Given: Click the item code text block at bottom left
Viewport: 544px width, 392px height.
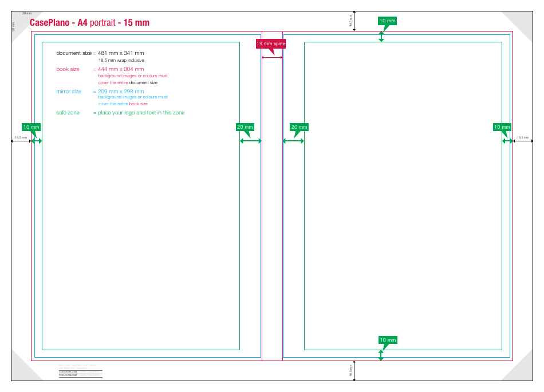Looking at the screenshot, I should coord(80,371).
